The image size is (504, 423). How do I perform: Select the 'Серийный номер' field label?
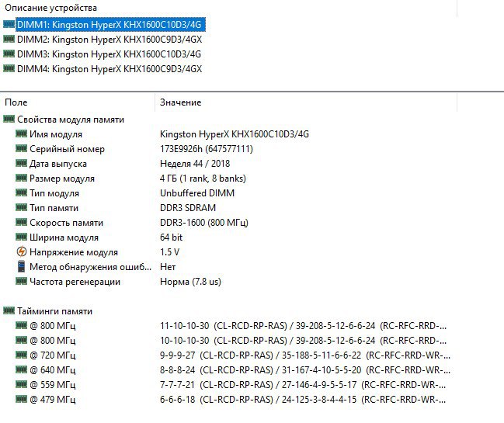tap(68, 149)
